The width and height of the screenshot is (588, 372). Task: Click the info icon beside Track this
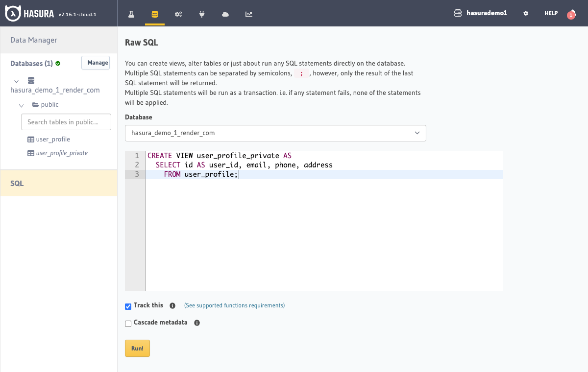[x=172, y=306]
